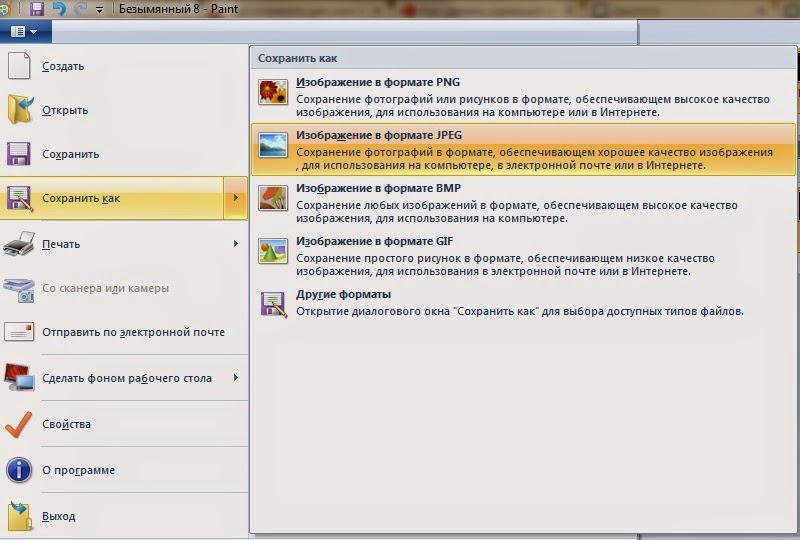Choose Открыть from the file menu
The width and height of the screenshot is (800, 540).
(124, 110)
